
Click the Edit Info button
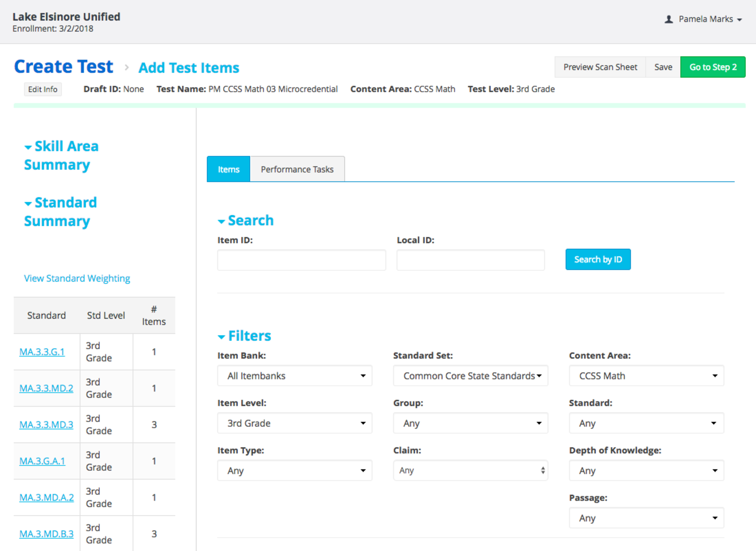43,89
